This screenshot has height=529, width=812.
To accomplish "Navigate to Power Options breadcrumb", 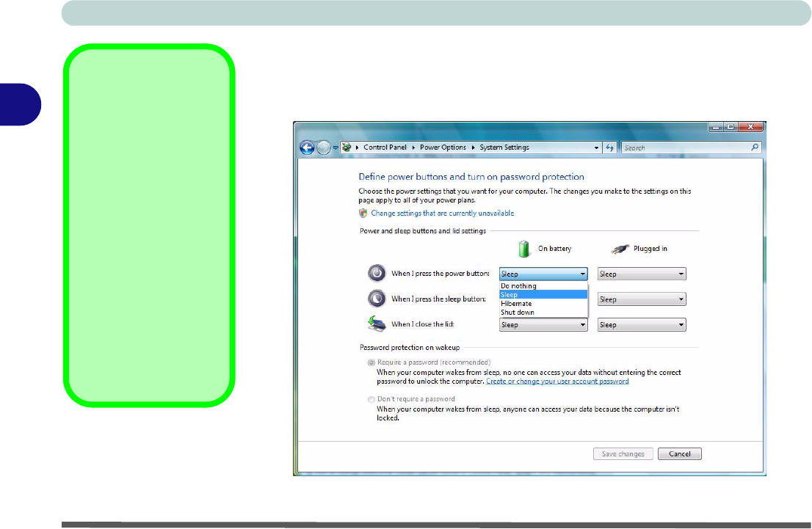I will coord(443,147).
